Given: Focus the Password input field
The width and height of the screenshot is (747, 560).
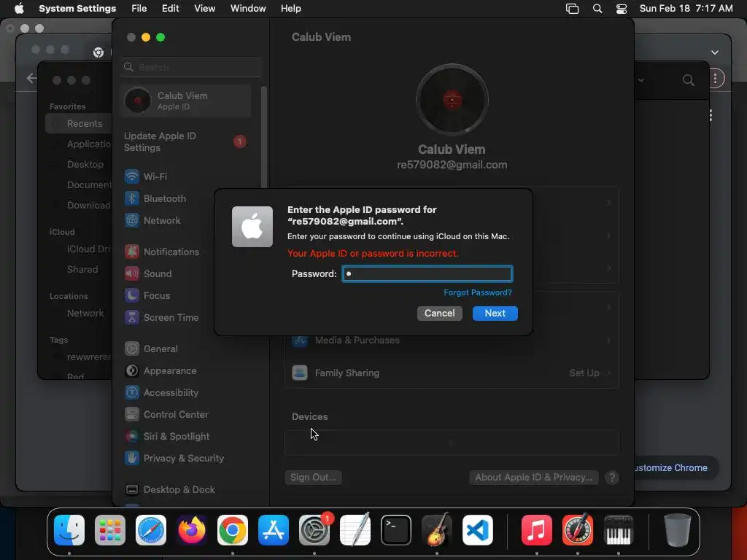Looking at the screenshot, I should coord(427,274).
